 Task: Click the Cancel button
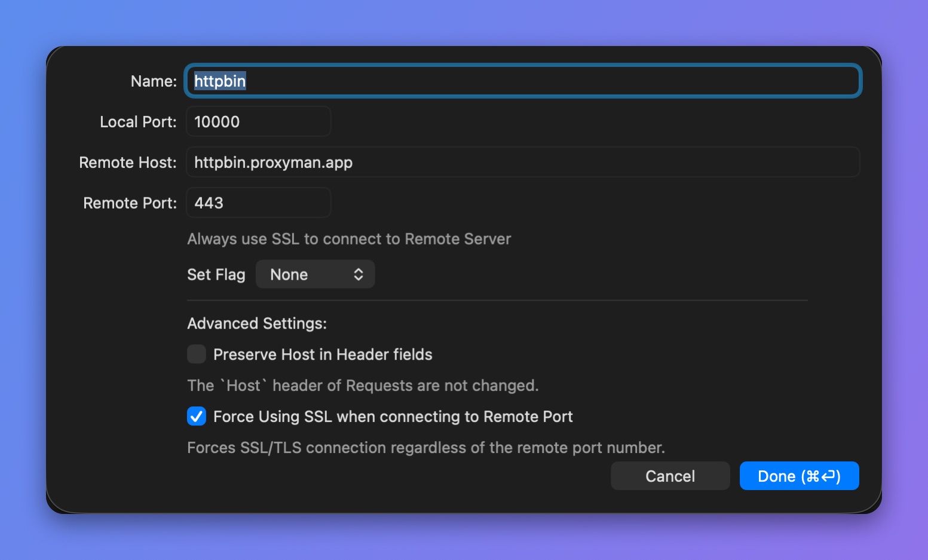670,476
